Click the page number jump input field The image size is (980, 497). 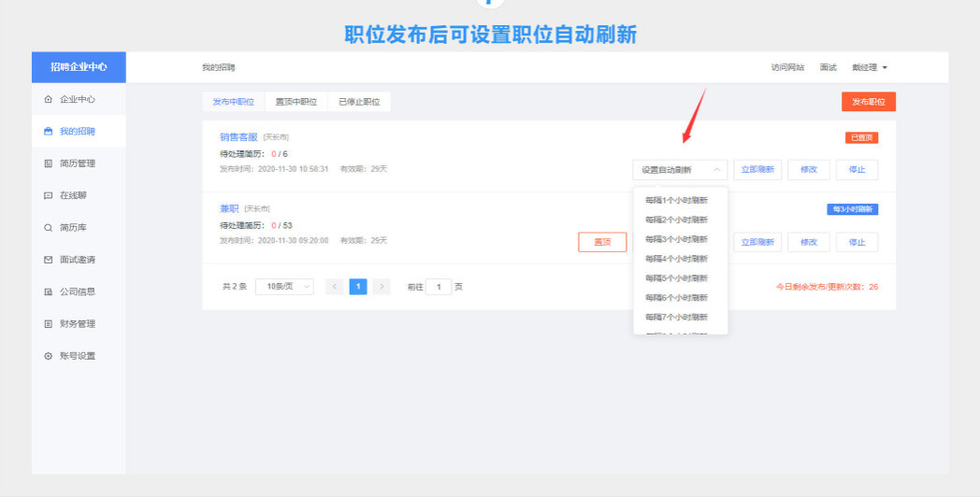pos(439,287)
